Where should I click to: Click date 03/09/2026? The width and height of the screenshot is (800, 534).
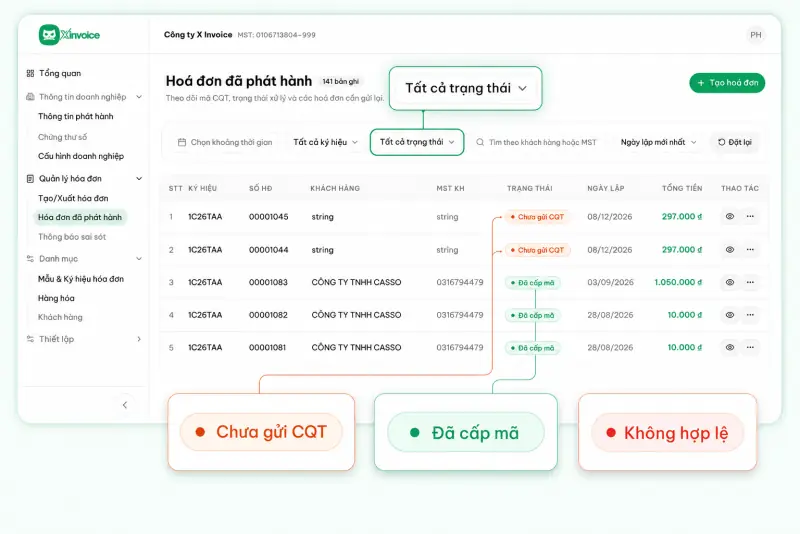(x=610, y=282)
